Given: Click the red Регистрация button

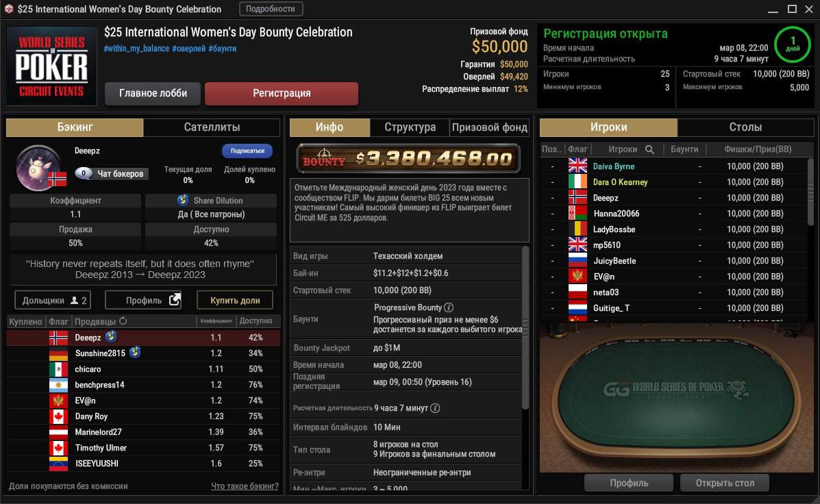Looking at the screenshot, I should pyautogui.click(x=282, y=93).
